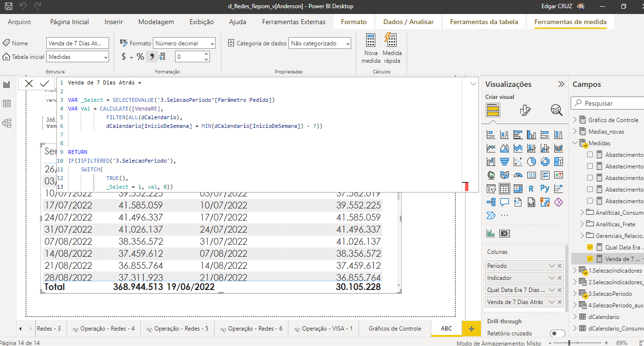Select the funnel chart visual
This screenshot has height=346, width=644.
tap(505, 162)
